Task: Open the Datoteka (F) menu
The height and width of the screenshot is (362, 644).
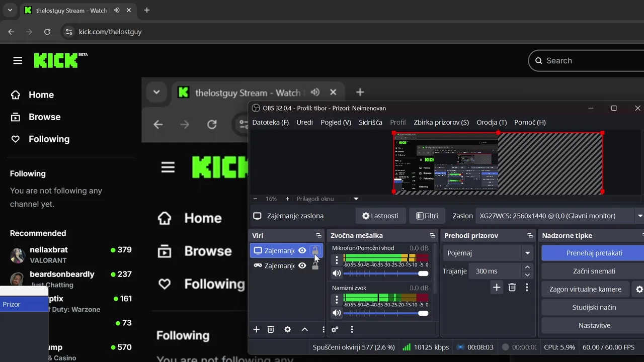Action: pyautogui.click(x=271, y=122)
